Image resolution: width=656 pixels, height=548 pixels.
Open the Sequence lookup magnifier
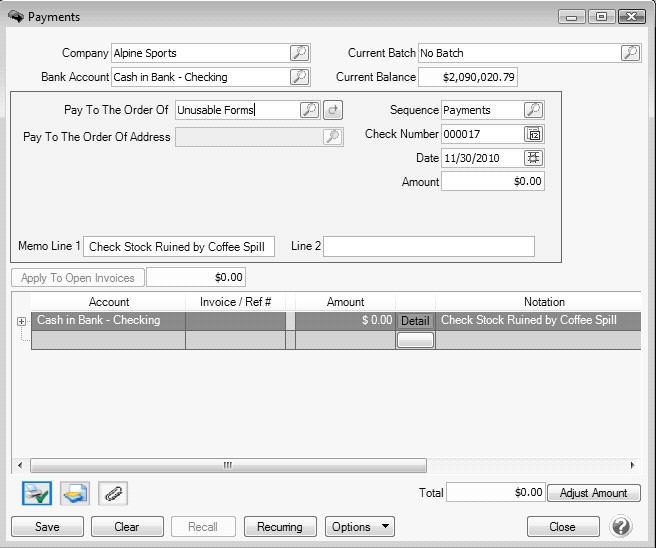point(533,110)
